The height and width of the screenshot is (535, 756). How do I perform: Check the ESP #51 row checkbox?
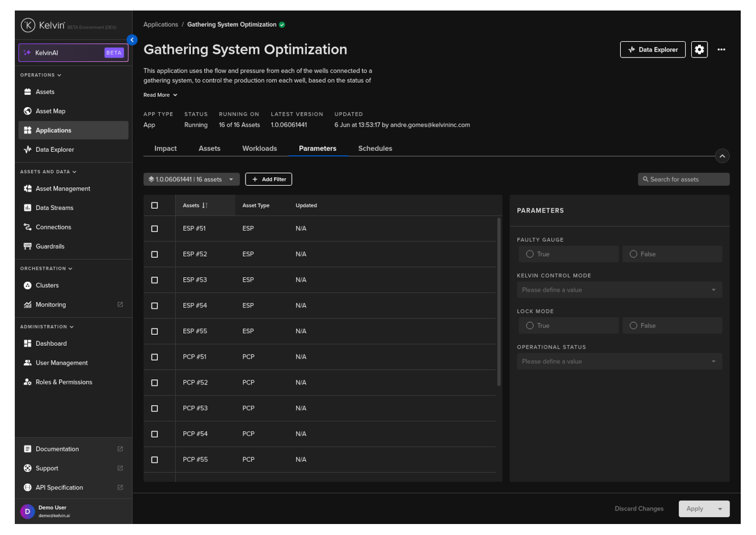point(155,229)
